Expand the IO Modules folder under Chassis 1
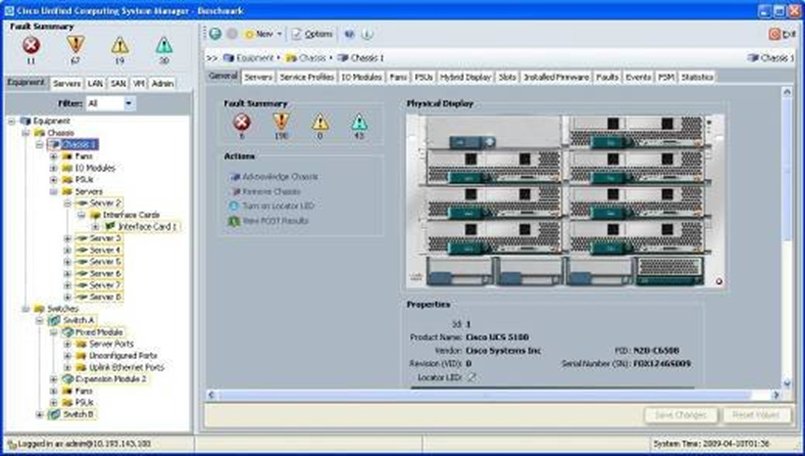Screen dimensions: 805x456 tap(53, 168)
